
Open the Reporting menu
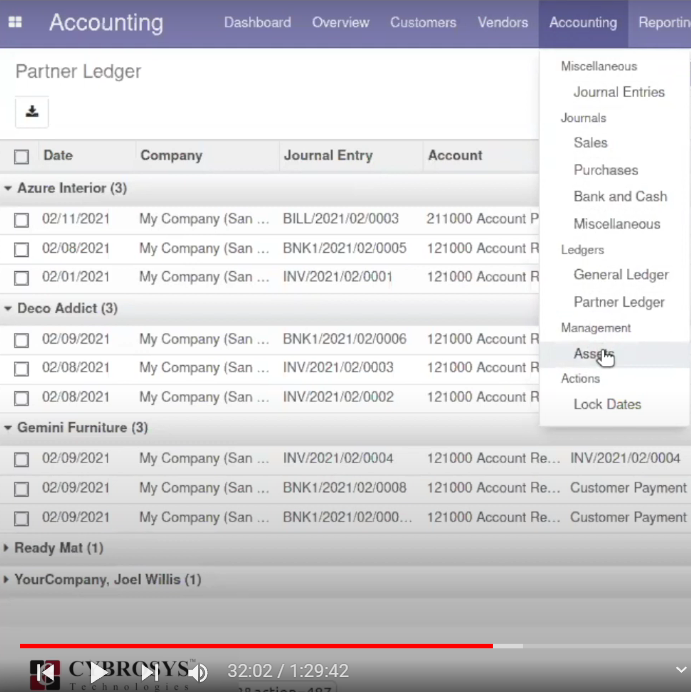point(665,23)
